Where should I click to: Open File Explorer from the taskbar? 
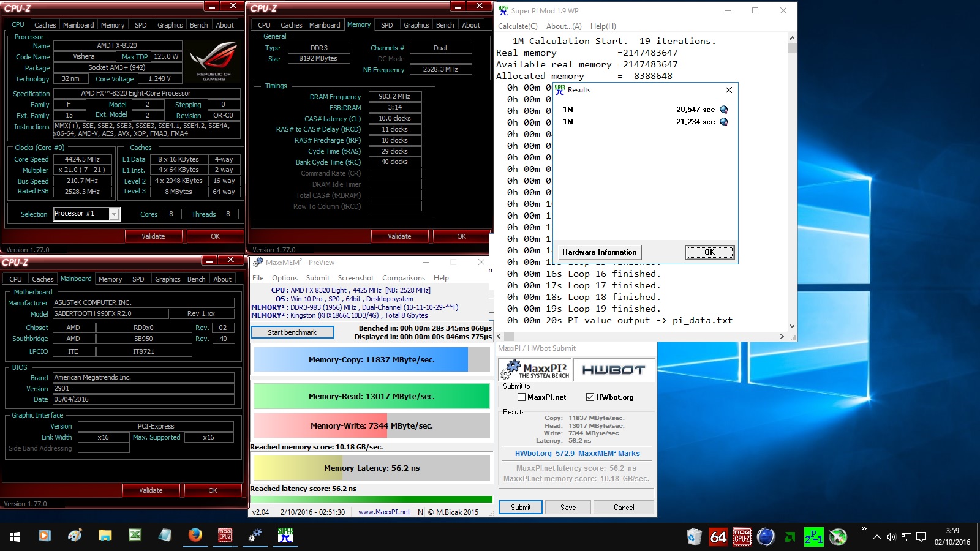coord(105,536)
